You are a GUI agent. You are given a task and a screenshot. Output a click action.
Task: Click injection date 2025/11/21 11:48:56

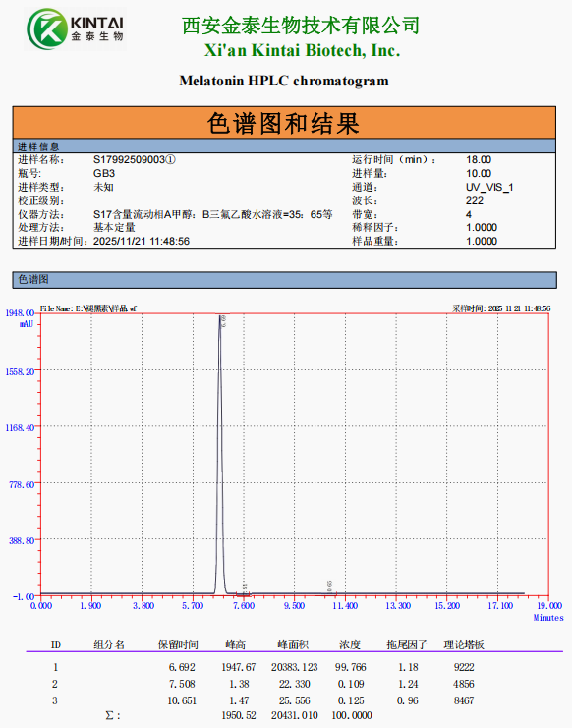142,242
